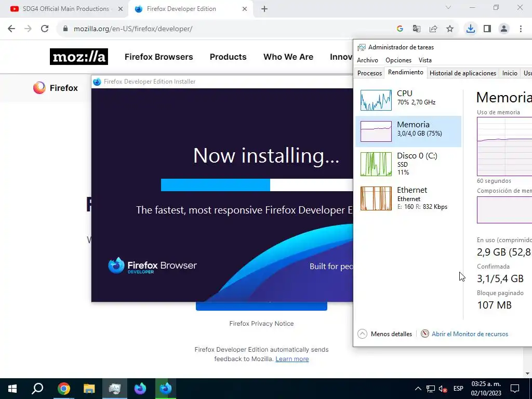This screenshot has width=532, height=399.
Task: Click Firefox Privacy Notice link
Action: coord(261,323)
